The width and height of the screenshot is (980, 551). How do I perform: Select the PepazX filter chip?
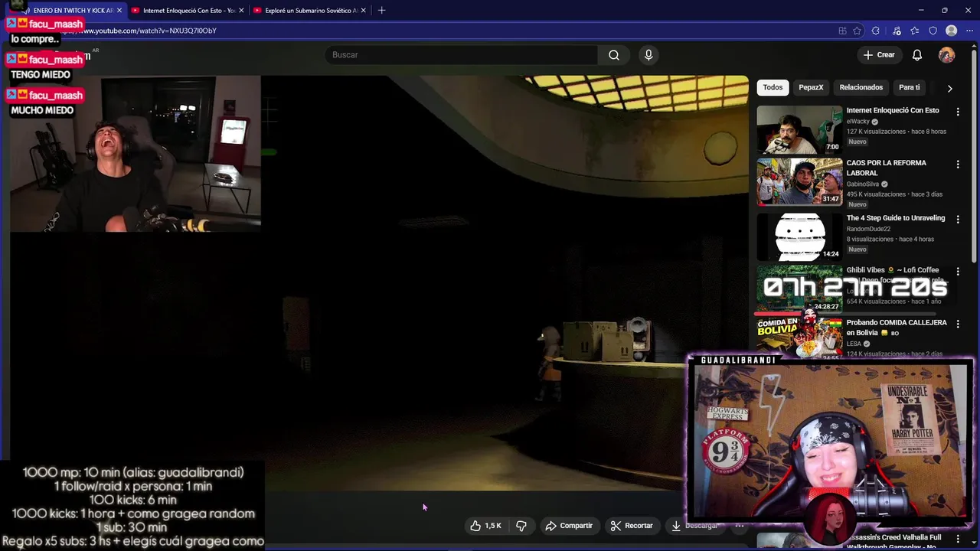click(x=811, y=87)
